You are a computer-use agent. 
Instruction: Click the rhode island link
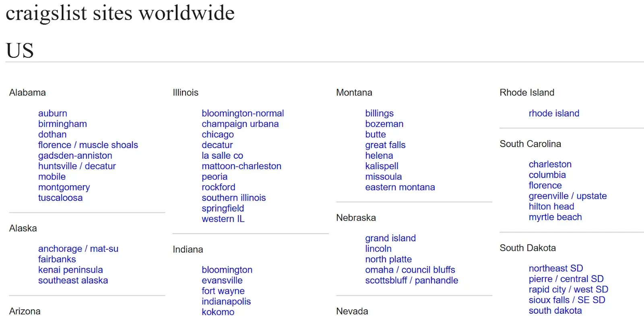[x=554, y=114]
